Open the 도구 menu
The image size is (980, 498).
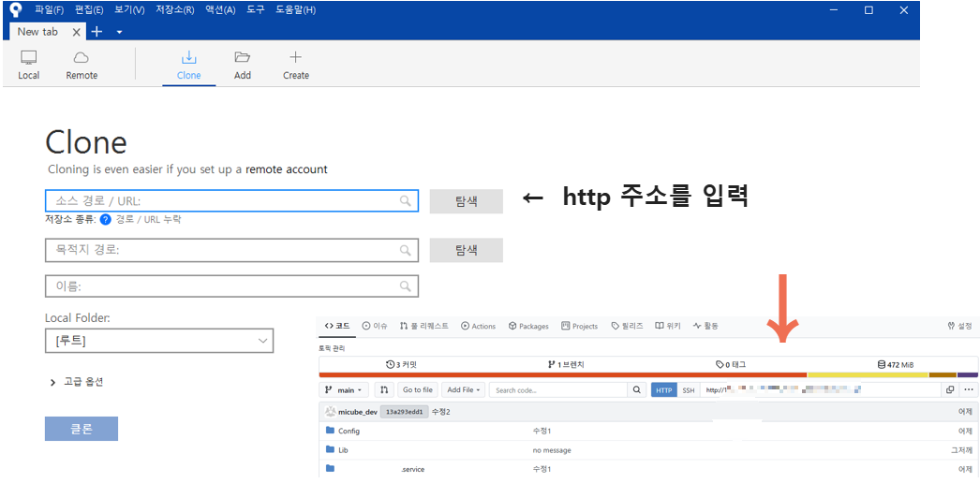point(256,10)
